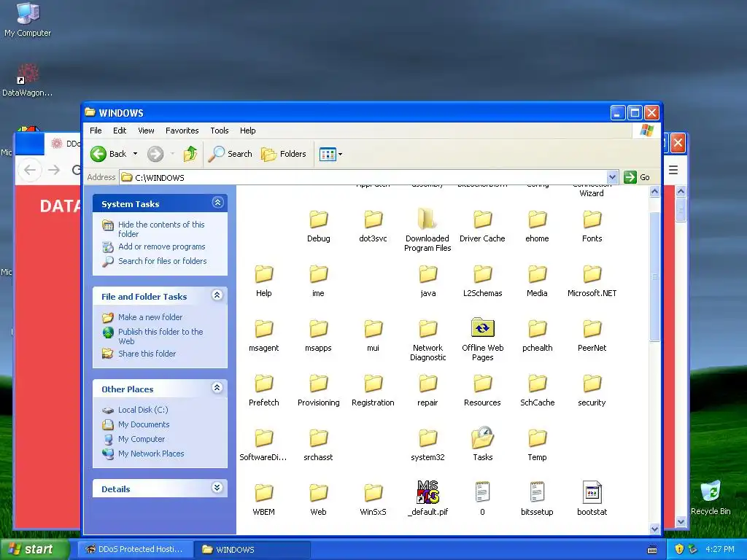Expand the address bar dropdown

[x=612, y=177]
